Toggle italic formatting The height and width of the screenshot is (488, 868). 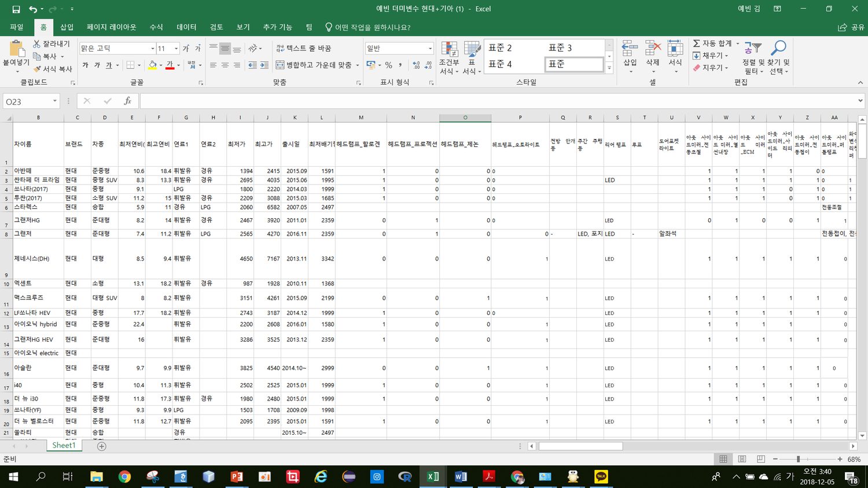[x=97, y=65]
